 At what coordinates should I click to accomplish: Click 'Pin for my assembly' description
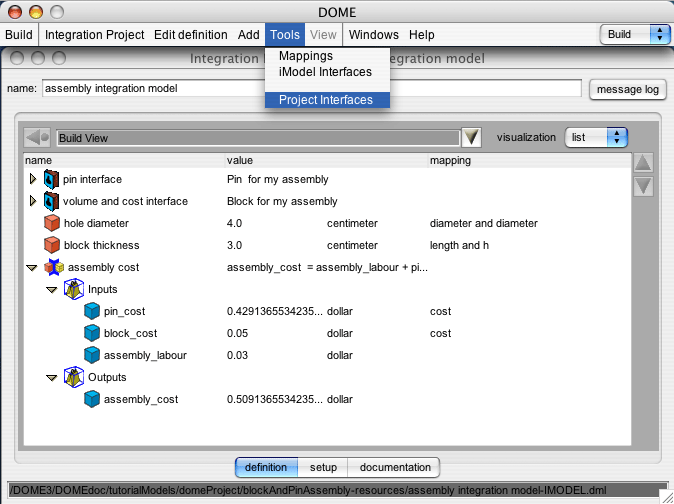[278, 179]
